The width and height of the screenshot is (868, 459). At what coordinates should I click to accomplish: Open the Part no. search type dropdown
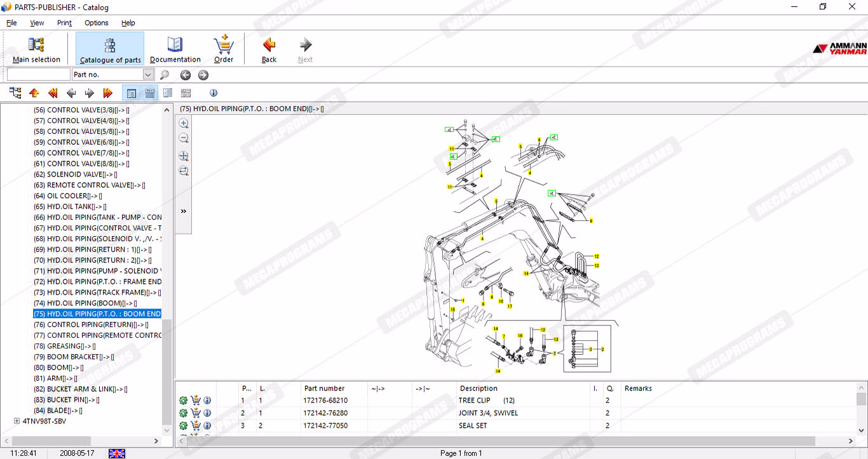(148, 75)
